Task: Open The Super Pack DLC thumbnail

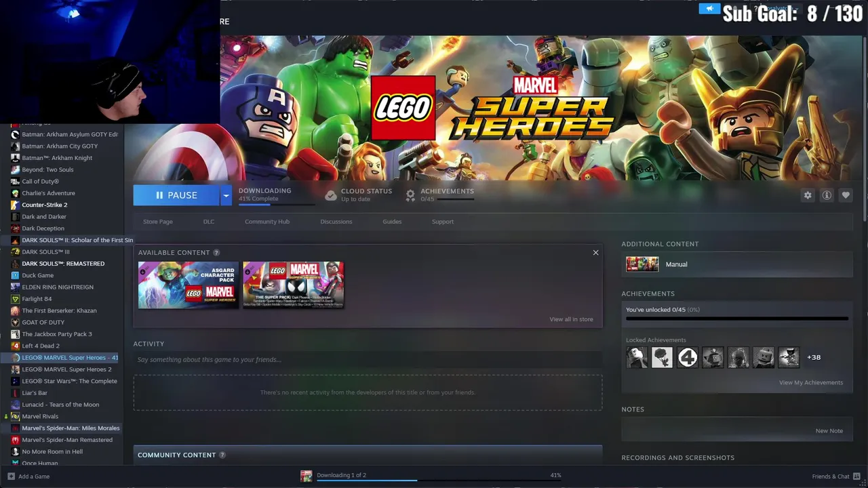Action: (x=293, y=285)
